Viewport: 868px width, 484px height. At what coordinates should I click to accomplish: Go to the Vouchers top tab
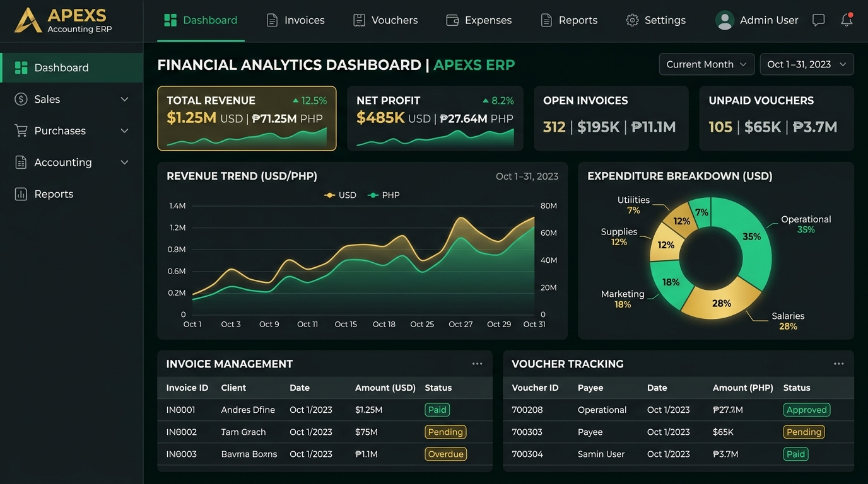385,20
